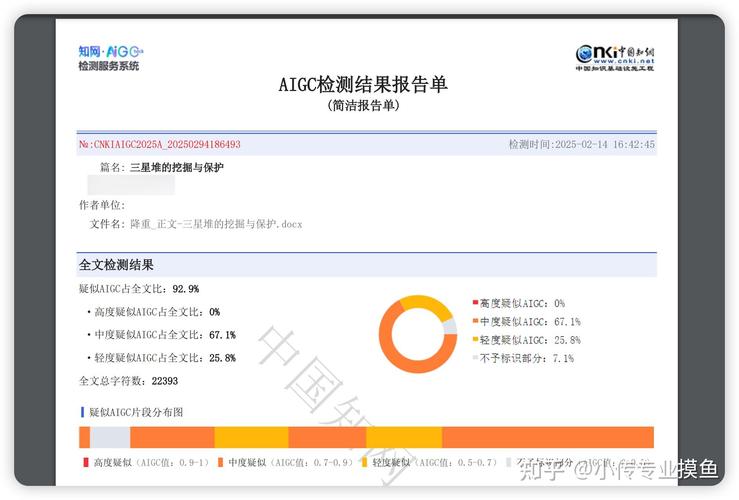Click the 作者单位 label

[102, 205]
